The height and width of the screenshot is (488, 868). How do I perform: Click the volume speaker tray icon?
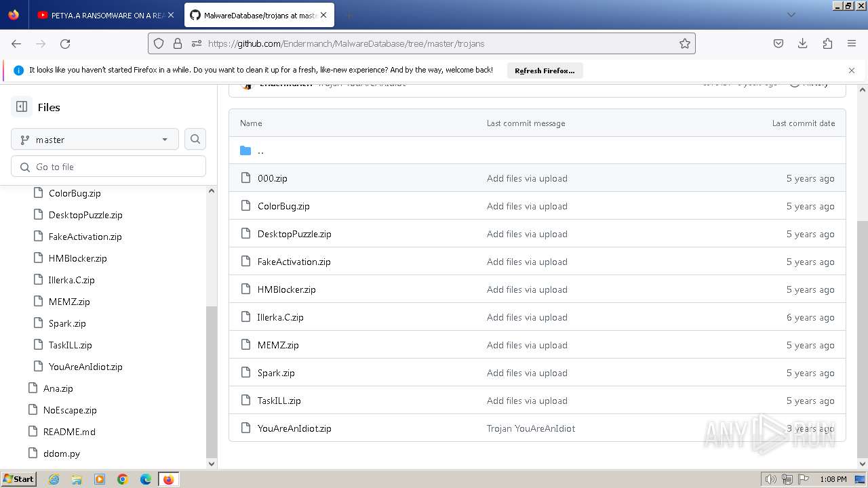coord(770,479)
